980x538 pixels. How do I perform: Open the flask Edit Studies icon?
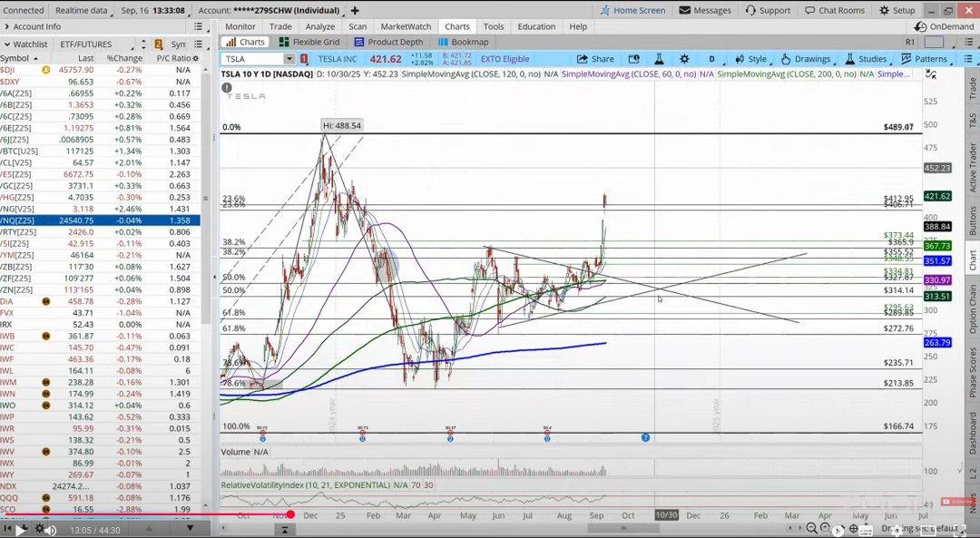pyautogui.click(x=659, y=59)
